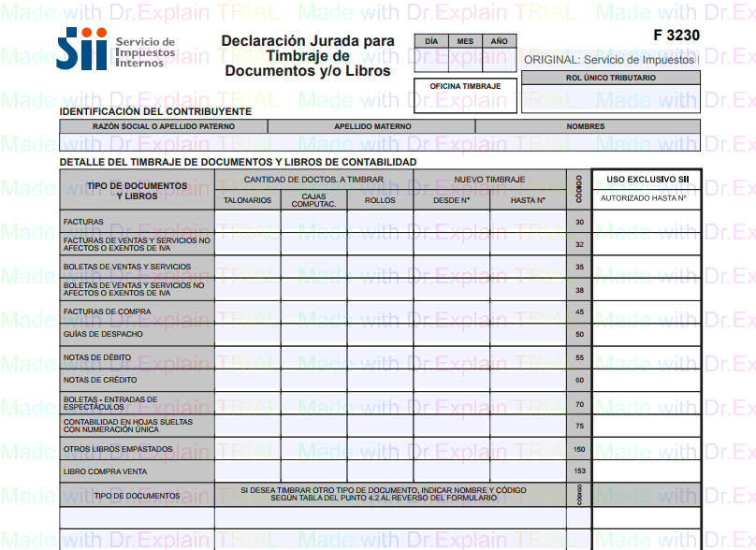The width and height of the screenshot is (756, 550).
Task: Click the Autorizado Hasta N° cell for Facturas
Action: pyautogui.click(x=647, y=222)
